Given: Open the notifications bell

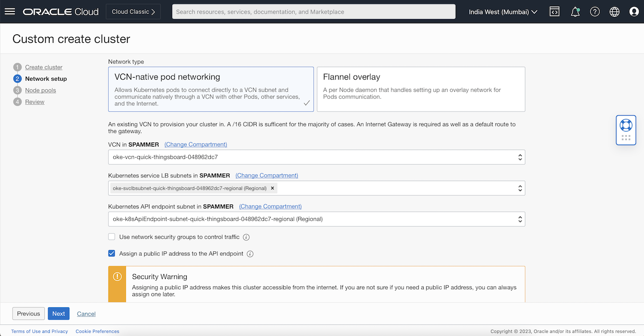Looking at the screenshot, I should (x=575, y=12).
